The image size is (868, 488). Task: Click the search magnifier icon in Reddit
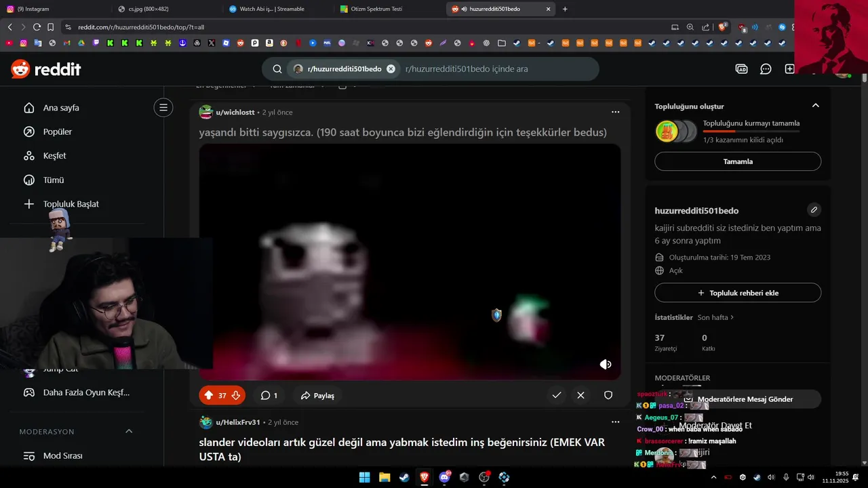click(277, 69)
